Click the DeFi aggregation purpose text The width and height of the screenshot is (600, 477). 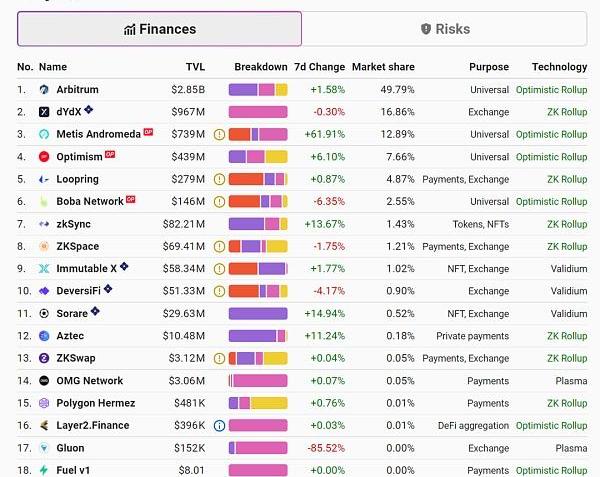tap(473, 425)
